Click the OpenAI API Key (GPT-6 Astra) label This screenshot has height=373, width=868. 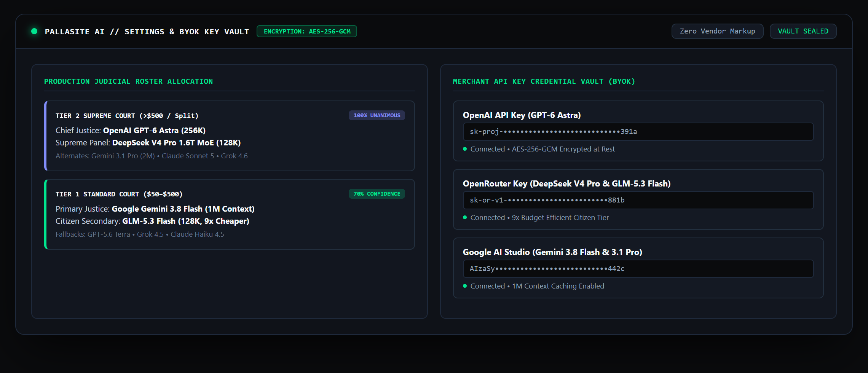coord(522,115)
